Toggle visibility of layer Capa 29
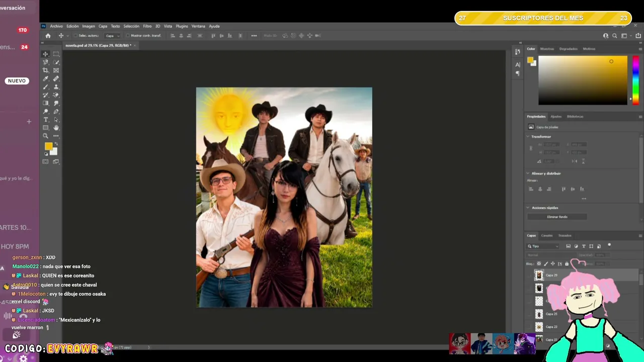Screen dimensions: 644x362 [x=529, y=275]
